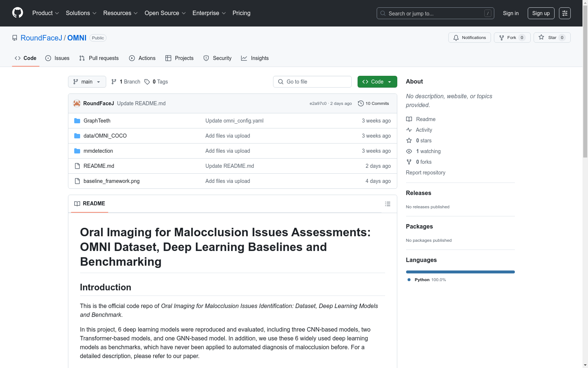588x368 pixels.
Task: Open the GitHub home logo
Action: 18,13
